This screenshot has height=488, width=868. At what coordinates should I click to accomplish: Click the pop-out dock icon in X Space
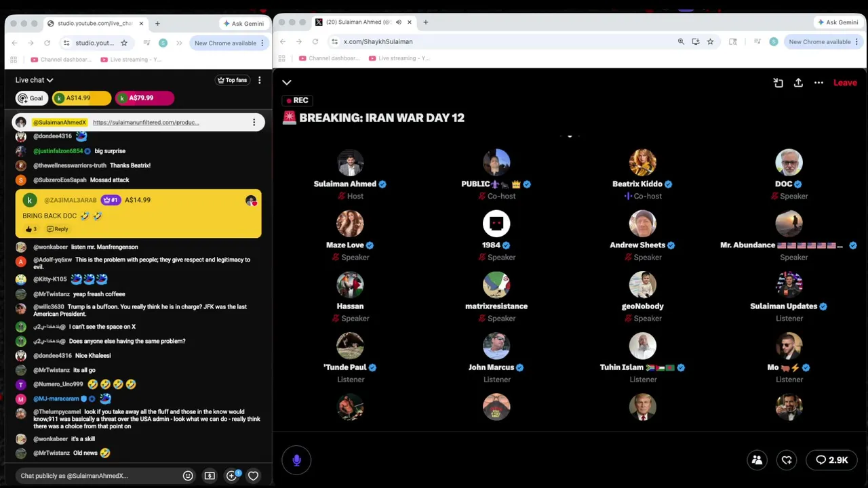pos(778,83)
